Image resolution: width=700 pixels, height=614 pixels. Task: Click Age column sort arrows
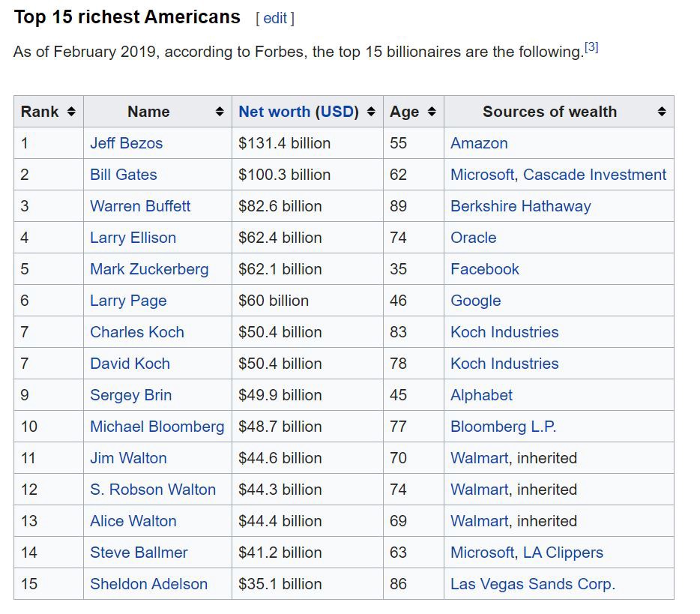coord(432,112)
